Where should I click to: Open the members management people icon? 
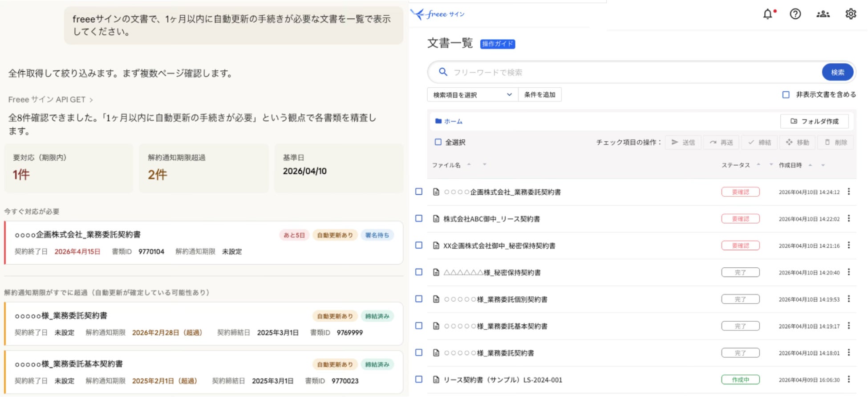[x=823, y=14]
